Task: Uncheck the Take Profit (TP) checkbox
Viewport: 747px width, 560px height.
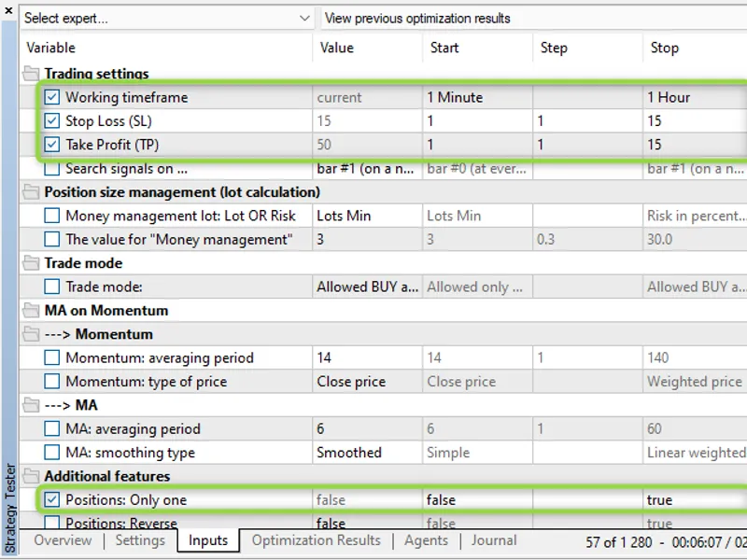Action: click(x=52, y=145)
